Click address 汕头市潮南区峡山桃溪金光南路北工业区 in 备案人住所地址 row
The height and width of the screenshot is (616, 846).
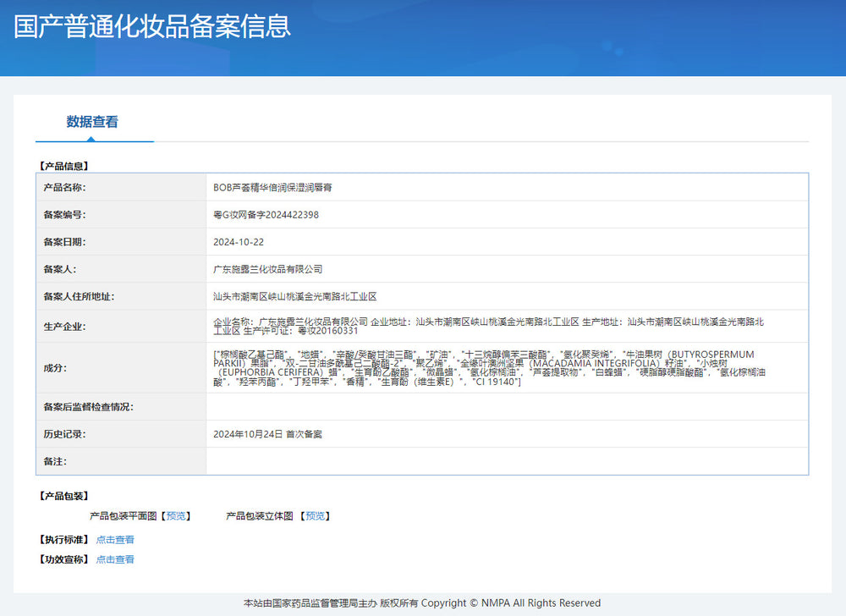point(294,297)
